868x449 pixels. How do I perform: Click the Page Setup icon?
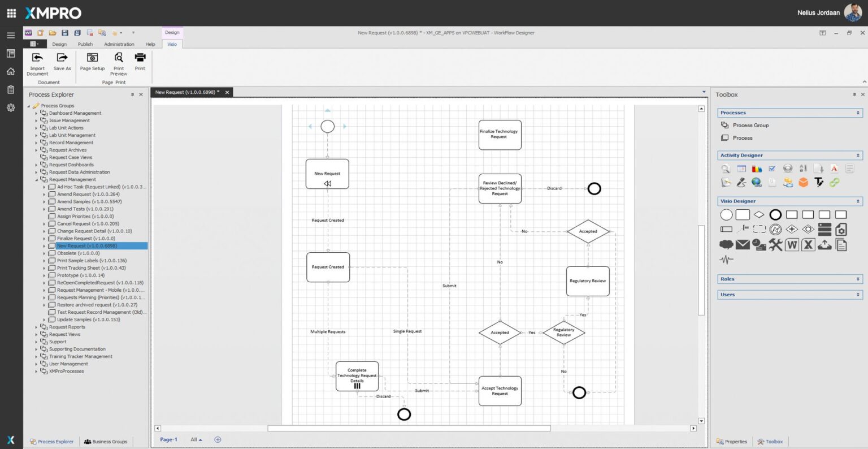(92, 58)
